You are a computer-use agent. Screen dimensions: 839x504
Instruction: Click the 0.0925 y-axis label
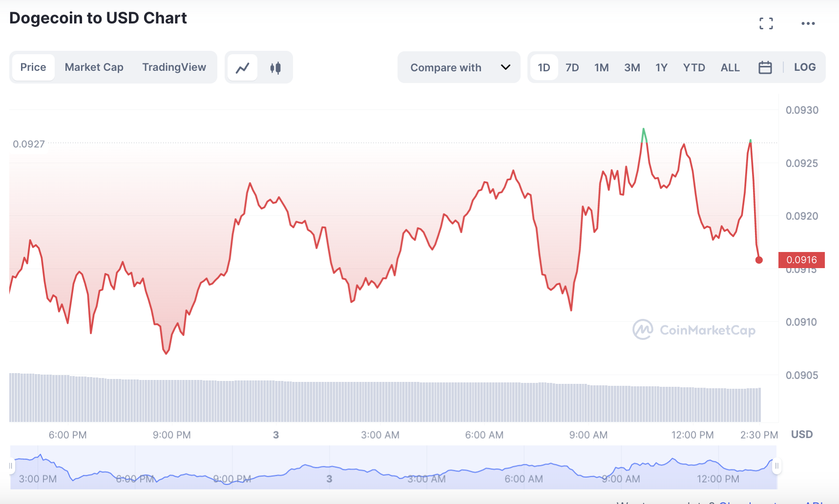tap(802, 164)
